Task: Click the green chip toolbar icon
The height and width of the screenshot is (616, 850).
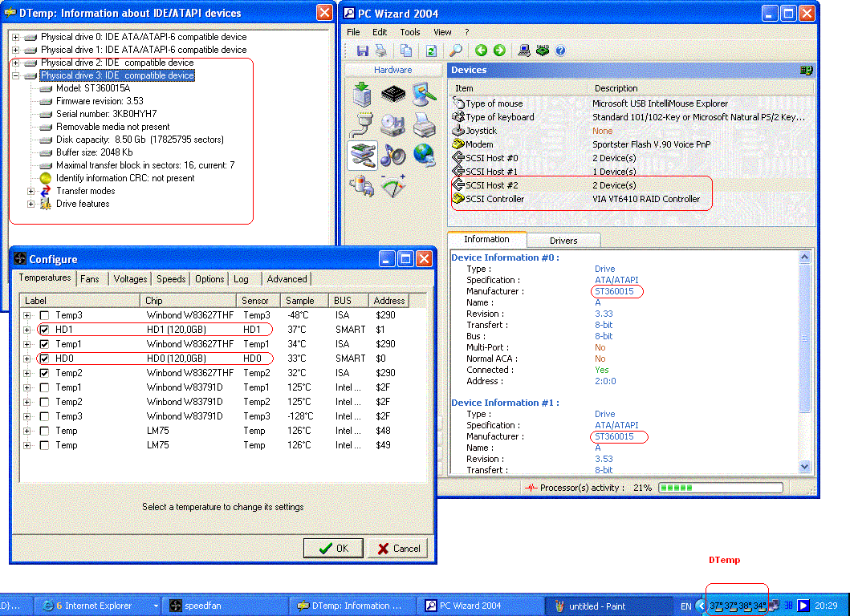Action: (543, 51)
